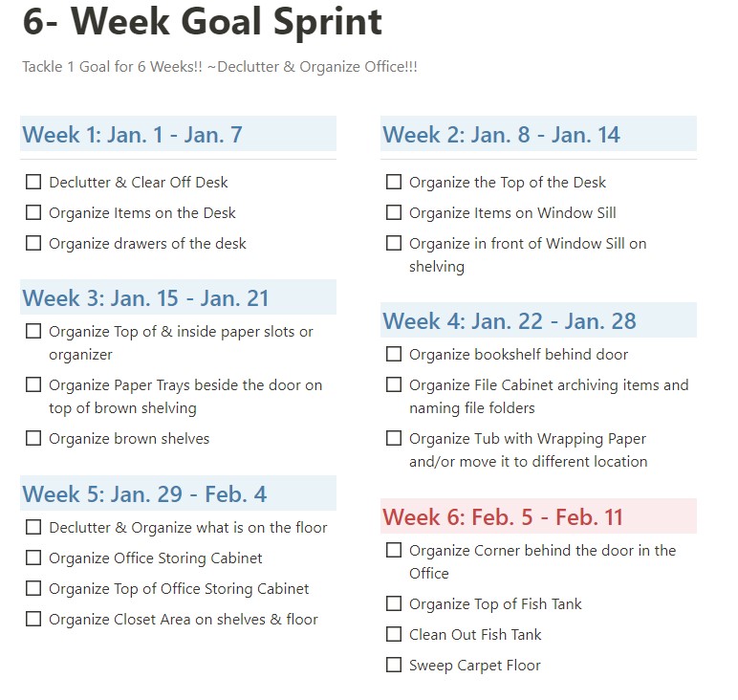Select the Week 4: Jan. 22 - Jan. 28 heading
Viewport: 738px width, 700px height.
(x=510, y=321)
